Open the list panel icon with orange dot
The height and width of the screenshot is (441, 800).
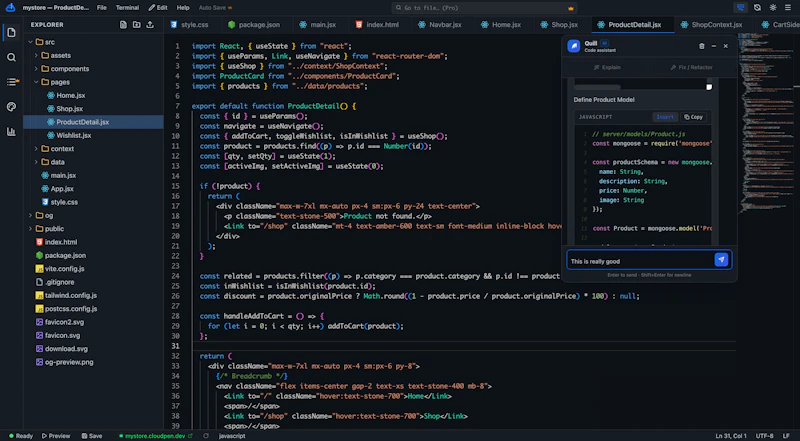(x=11, y=82)
